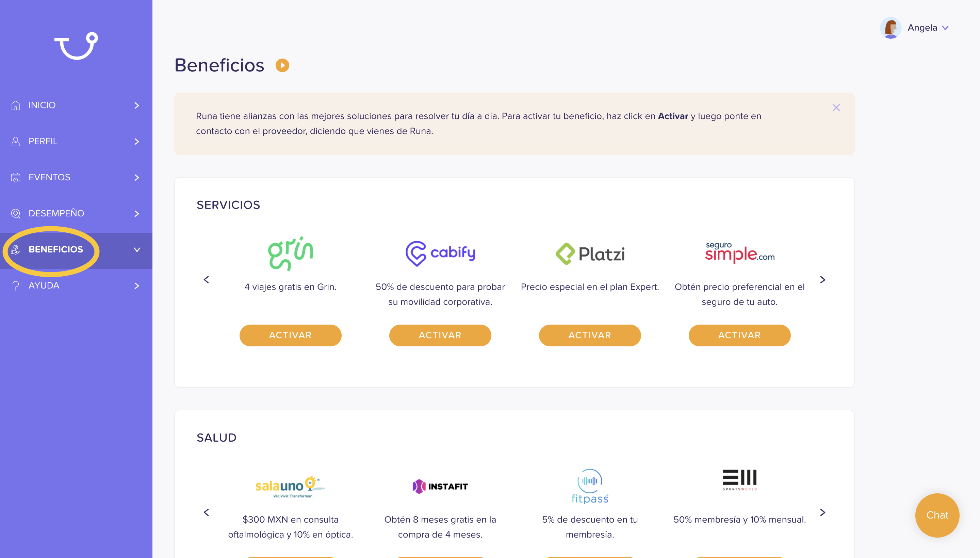Select the Perfil user icon

pos(16,142)
